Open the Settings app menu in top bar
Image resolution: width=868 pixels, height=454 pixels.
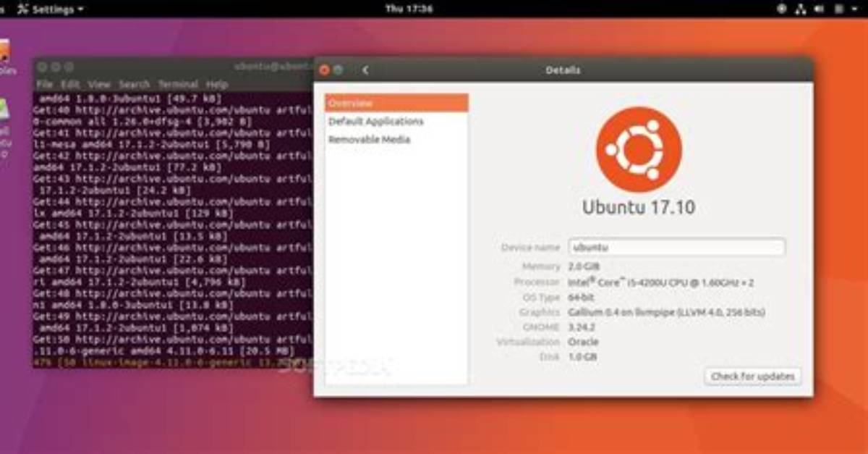point(49,9)
